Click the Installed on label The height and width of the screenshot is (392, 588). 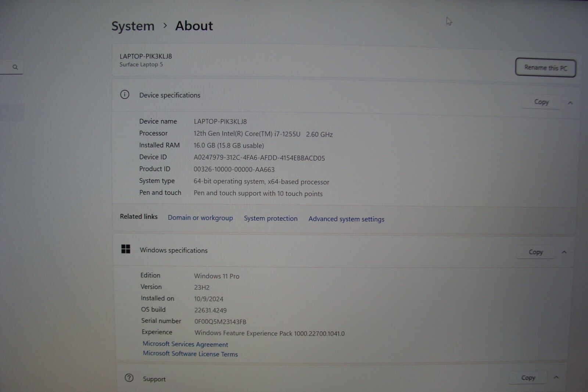[157, 298]
